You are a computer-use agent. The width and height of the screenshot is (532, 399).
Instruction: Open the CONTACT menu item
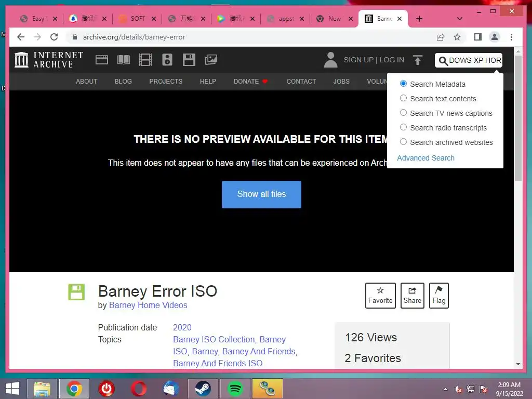[301, 82]
